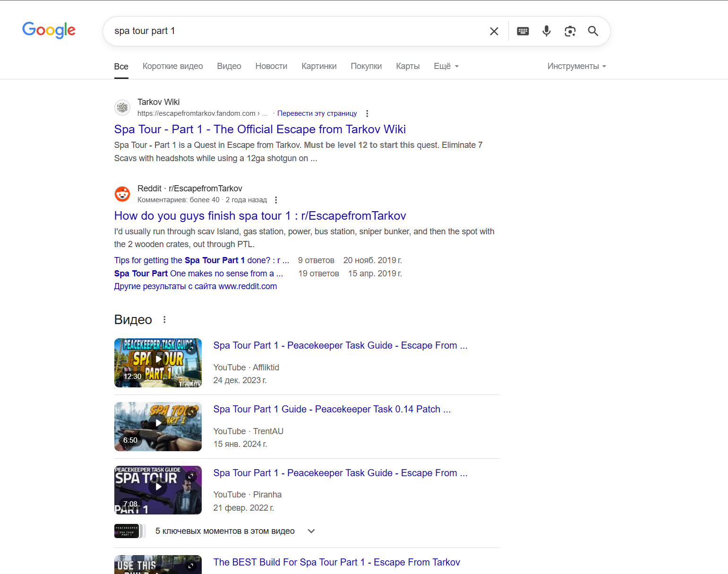The width and height of the screenshot is (728, 574).
Task: Click the Google logo
Action: pos(49,30)
